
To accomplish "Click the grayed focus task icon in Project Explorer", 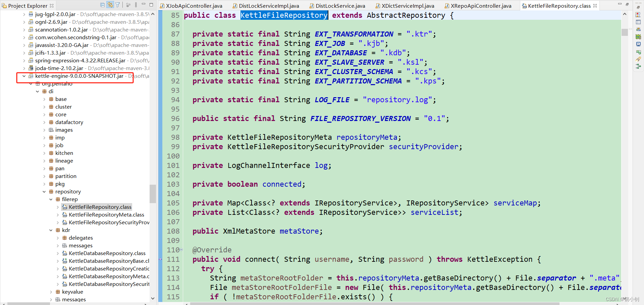I will click(128, 5).
